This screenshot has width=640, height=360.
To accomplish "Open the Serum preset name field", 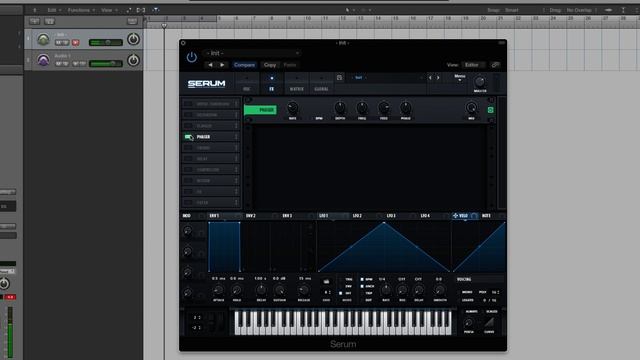I will (x=386, y=78).
